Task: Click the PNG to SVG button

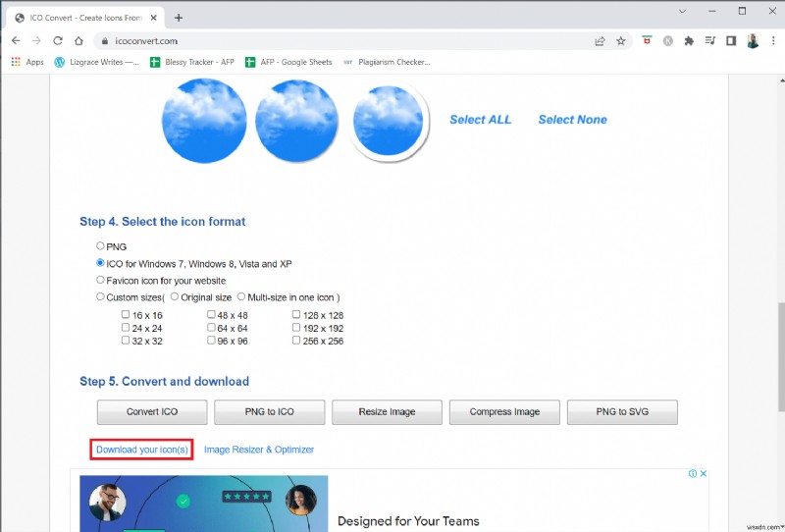Action: pos(622,412)
